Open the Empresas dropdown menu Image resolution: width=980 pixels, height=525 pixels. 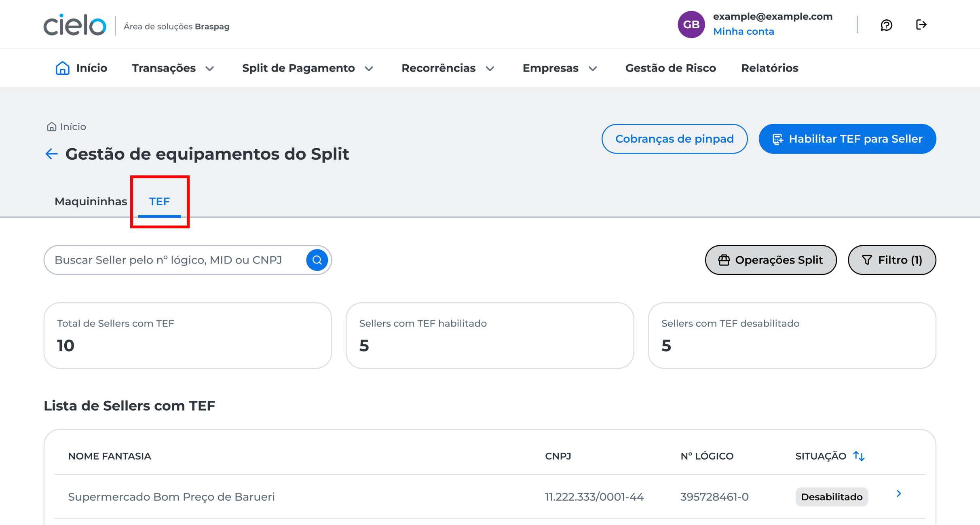[560, 68]
